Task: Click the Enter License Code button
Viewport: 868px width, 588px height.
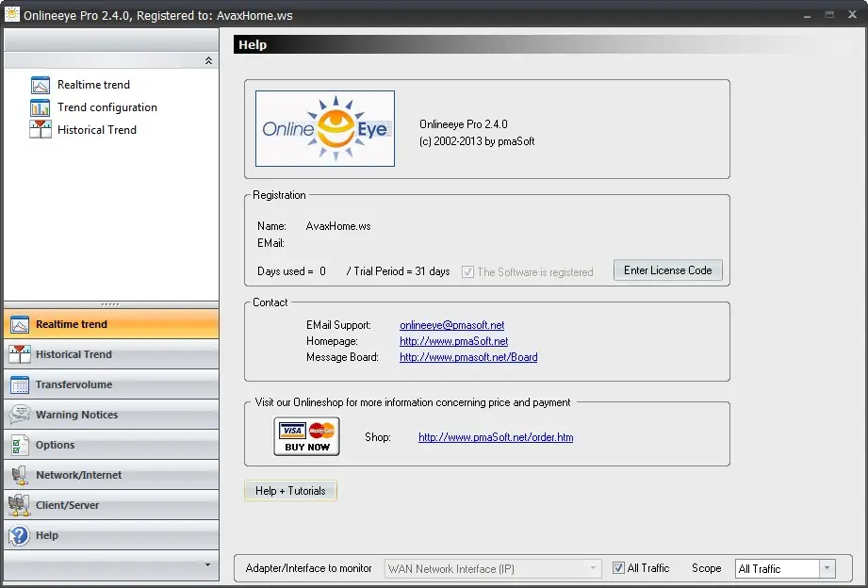Action: pyautogui.click(x=667, y=270)
